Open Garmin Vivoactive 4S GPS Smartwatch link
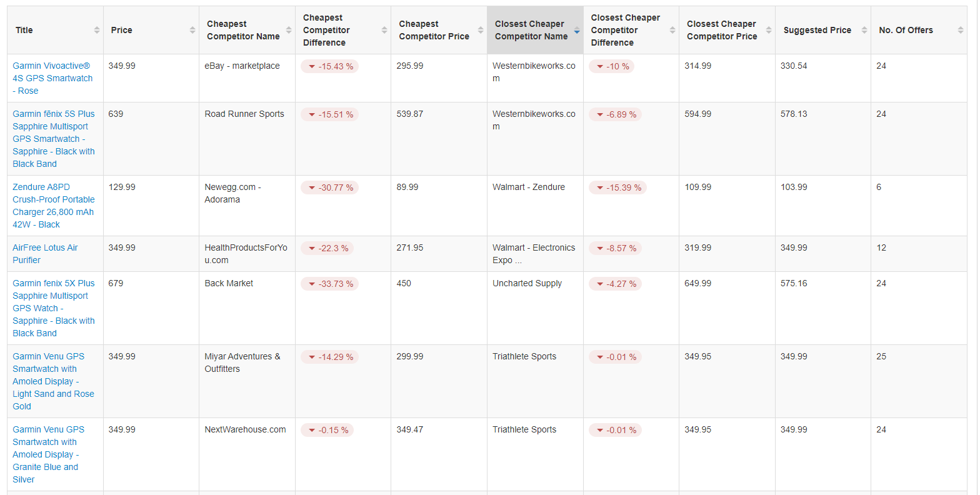980x495 pixels. point(52,78)
